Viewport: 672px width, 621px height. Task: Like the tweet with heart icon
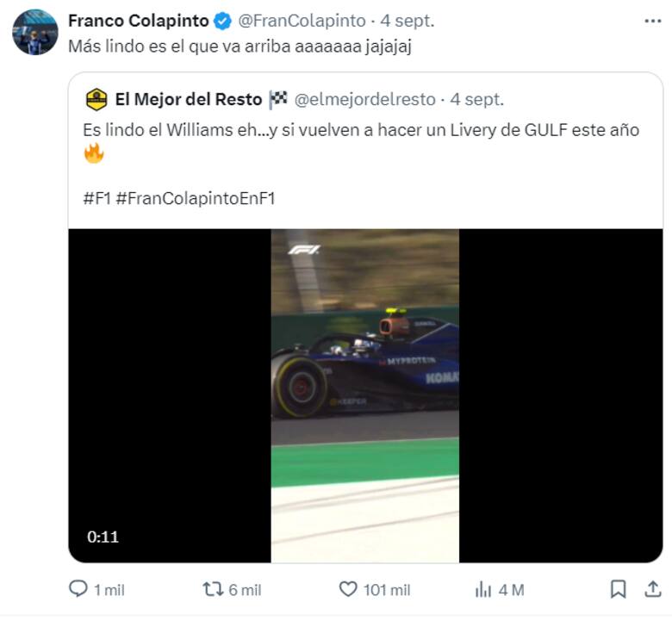pos(348,589)
